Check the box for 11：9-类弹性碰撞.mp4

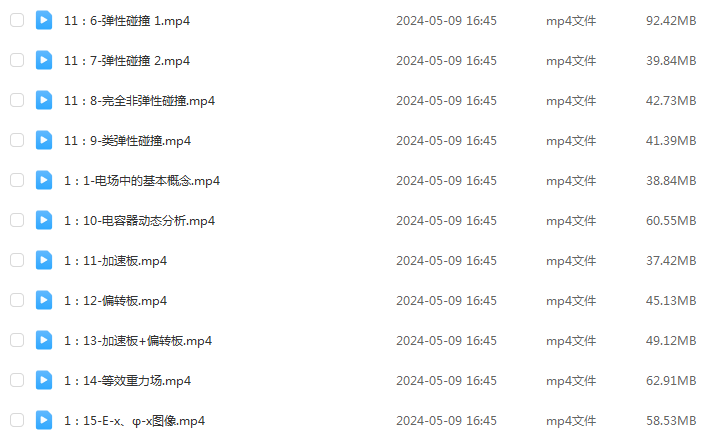click(x=17, y=140)
